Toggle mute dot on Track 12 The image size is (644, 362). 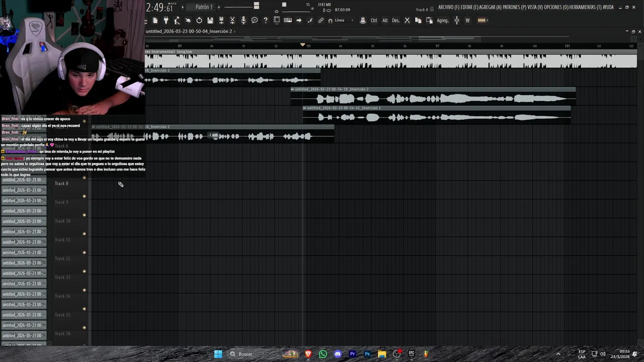[84, 271]
